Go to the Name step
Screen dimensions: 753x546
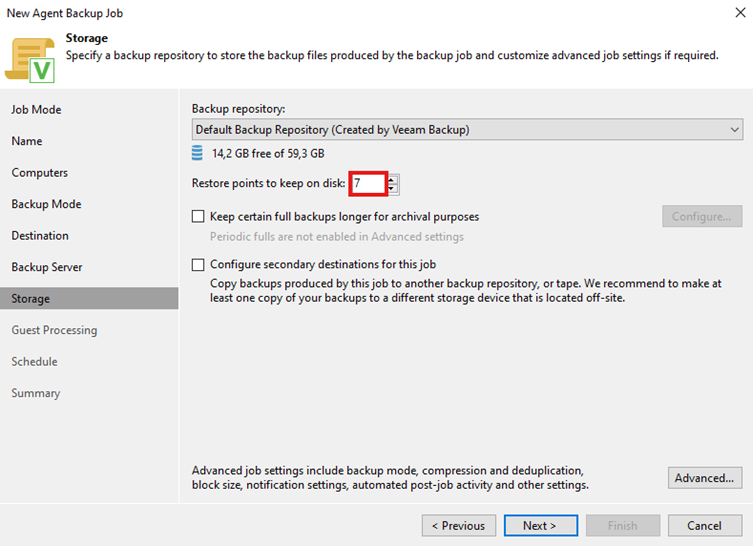[27, 141]
